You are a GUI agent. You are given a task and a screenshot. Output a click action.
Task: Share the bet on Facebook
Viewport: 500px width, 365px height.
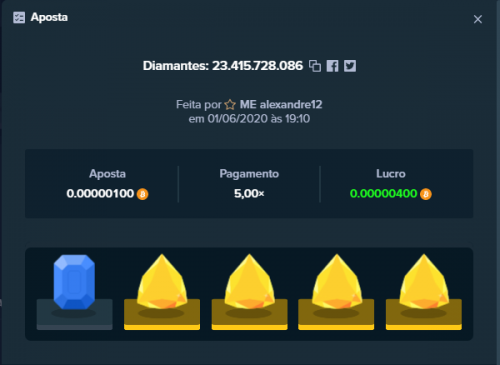[332, 66]
